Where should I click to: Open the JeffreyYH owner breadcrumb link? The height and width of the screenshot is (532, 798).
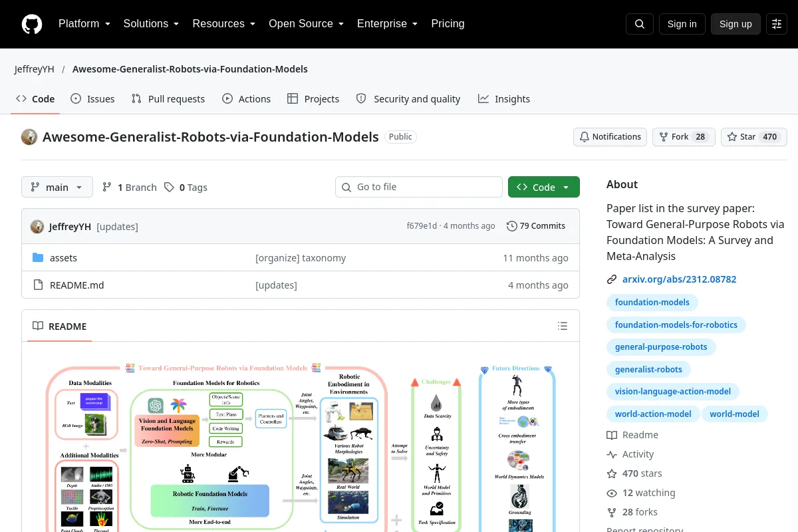[x=35, y=69]
